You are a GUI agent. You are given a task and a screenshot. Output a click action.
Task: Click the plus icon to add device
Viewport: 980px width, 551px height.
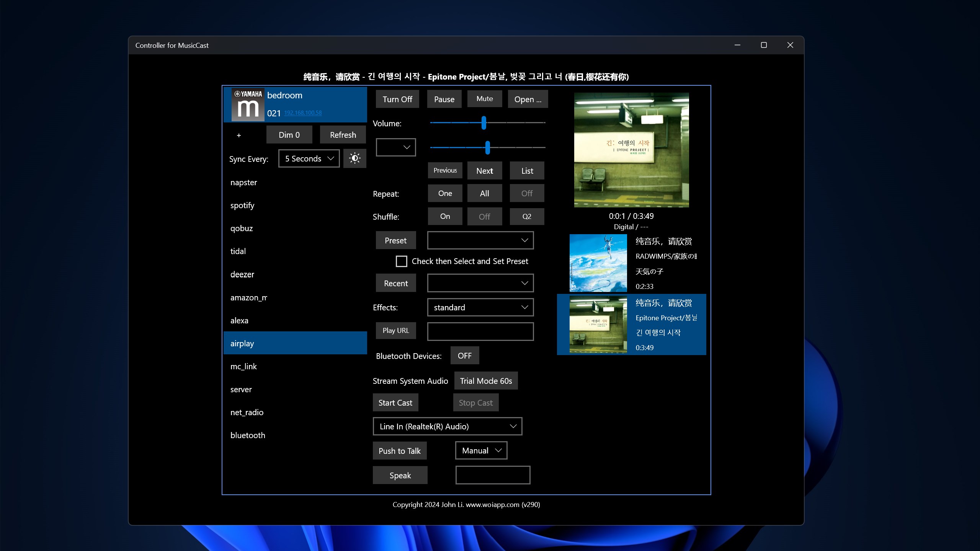click(x=239, y=135)
